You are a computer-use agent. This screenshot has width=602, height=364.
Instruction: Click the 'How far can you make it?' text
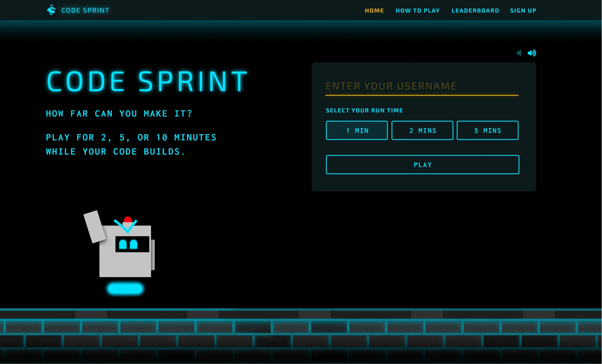[119, 114]
